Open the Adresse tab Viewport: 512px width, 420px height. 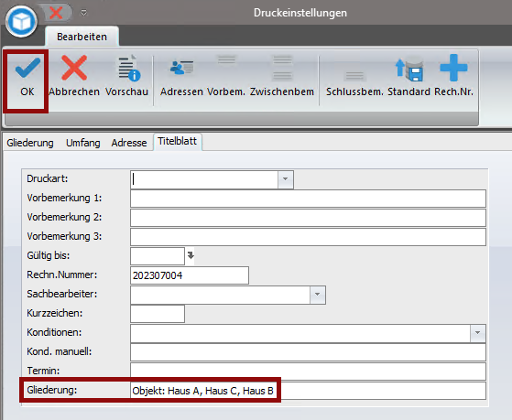pos(129,143)
